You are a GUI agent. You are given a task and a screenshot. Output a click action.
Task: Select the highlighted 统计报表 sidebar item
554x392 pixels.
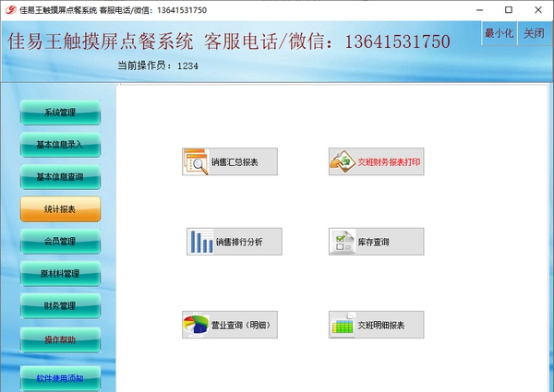click(60, 209)
